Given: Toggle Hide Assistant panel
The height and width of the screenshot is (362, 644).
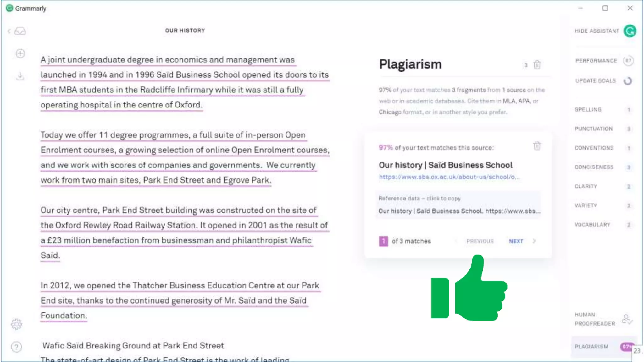Looking at the screenshot, I should [x=597, y=31].
